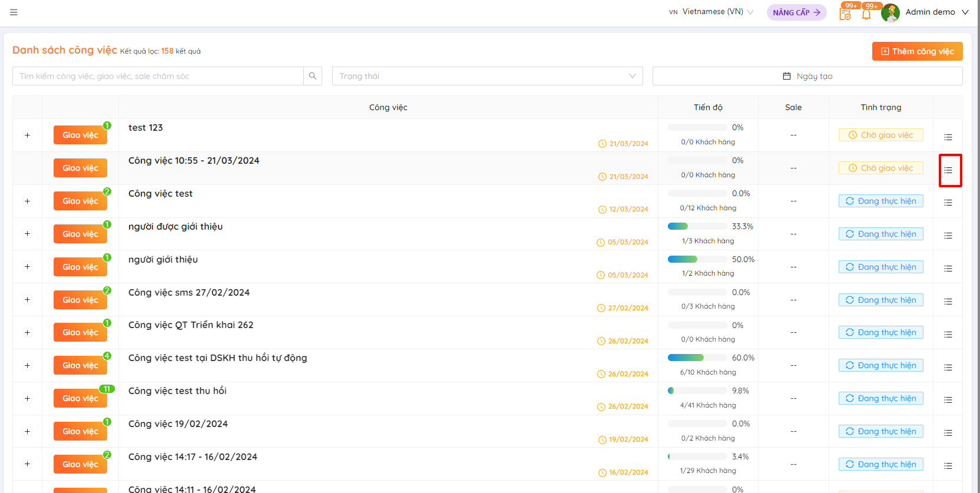
Task: Open actions menu for Công việc test thu hồi
Action: (x=948, y=400)
